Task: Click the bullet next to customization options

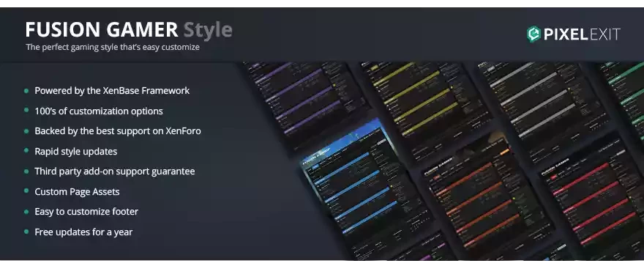Action: 26,111
